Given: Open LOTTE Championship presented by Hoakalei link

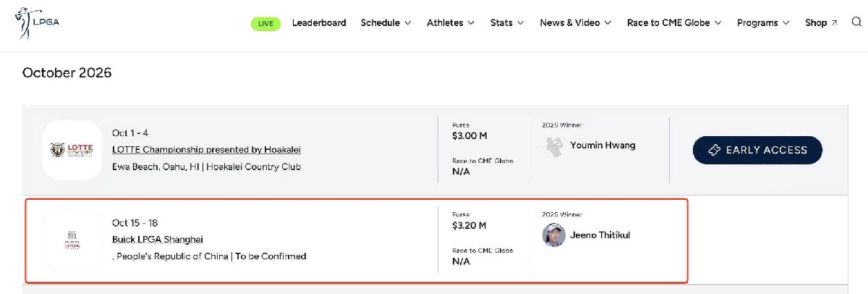Looking at the screenshot, I should pyautogui.click(x=206, y=150).
